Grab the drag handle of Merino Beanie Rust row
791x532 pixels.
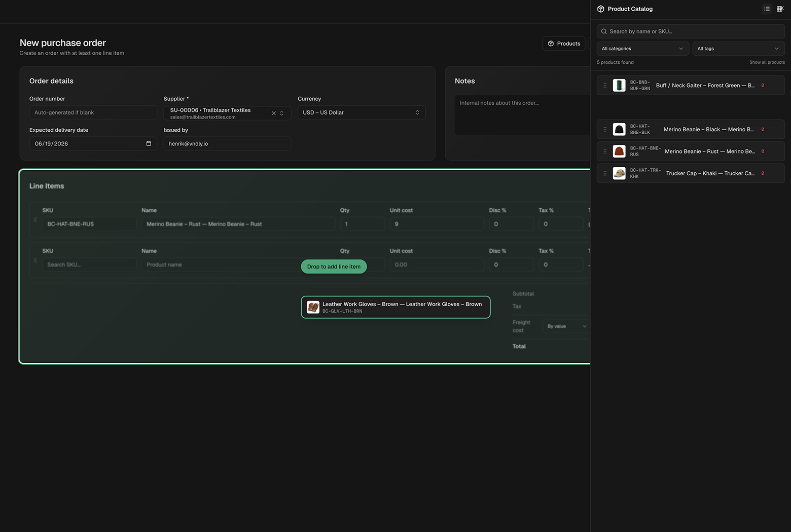(605, 151)
